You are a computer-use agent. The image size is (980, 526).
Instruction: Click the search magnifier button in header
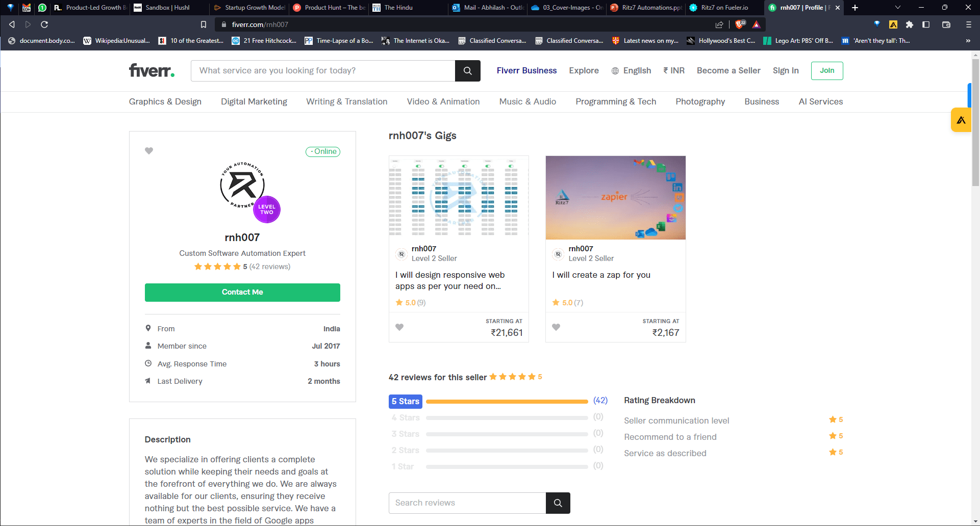pos(467,71)
